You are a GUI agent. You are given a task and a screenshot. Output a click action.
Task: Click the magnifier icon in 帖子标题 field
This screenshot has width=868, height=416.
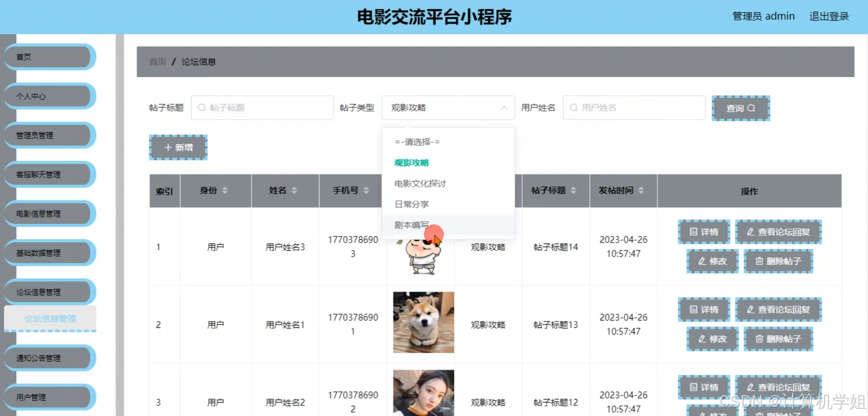pos(202,108)
